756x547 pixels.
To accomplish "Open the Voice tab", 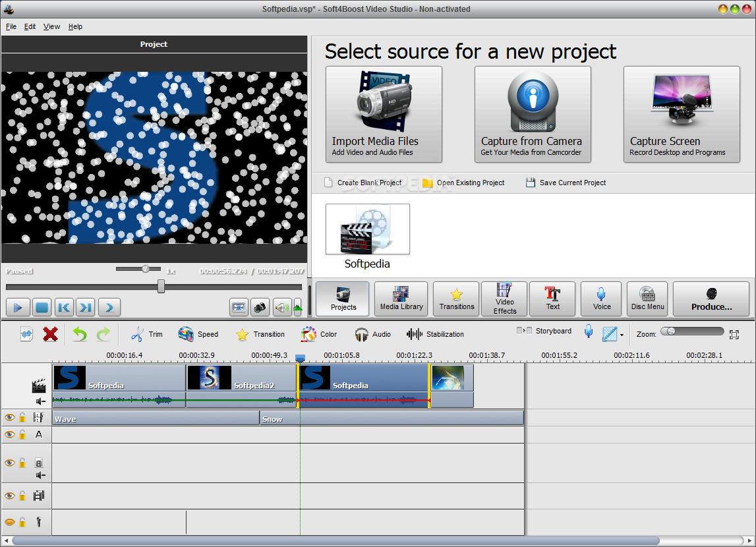I will 601,299.
